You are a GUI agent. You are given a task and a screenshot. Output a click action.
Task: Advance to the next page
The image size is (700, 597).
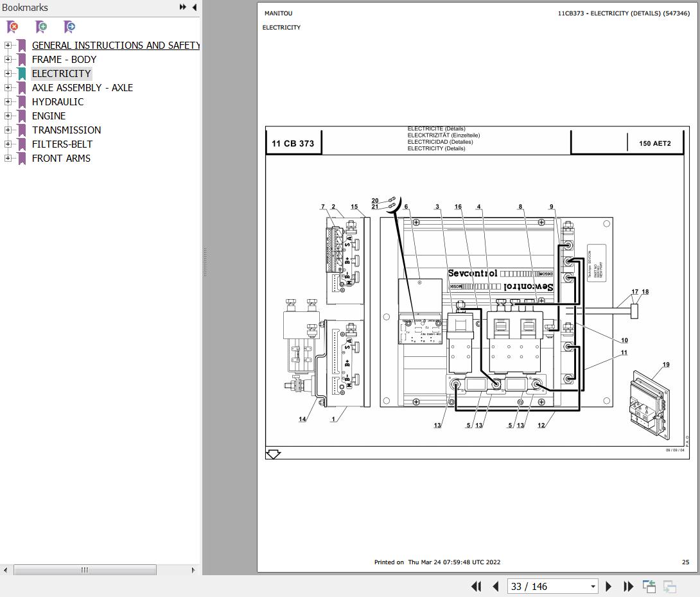point(608,586)
